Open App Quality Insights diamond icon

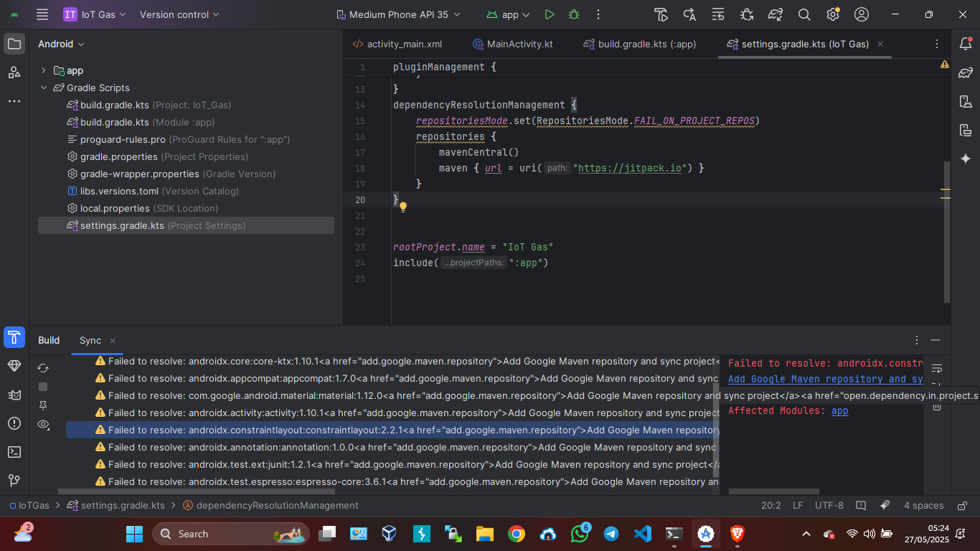14,366
